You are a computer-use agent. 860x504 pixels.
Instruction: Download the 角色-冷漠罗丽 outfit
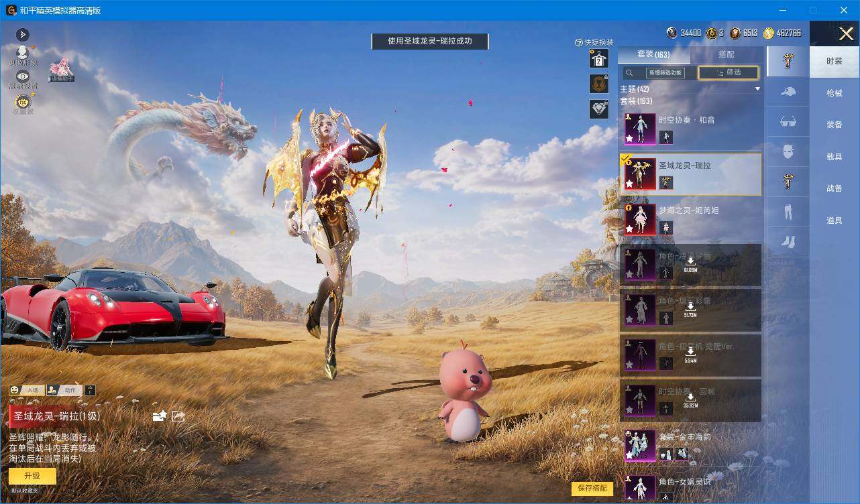690,265
